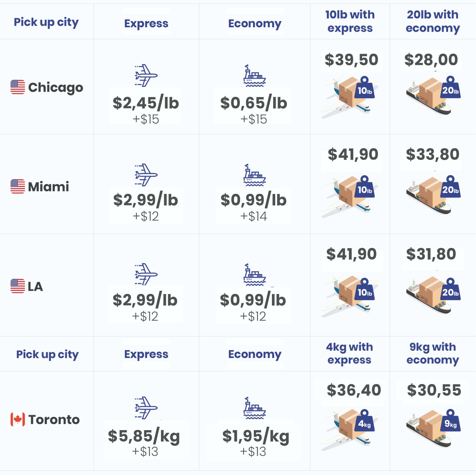The height and width of the screenshot is (475, 476).
Task: Click the "9kg with economy" header
Action: [x=432, y=353]
